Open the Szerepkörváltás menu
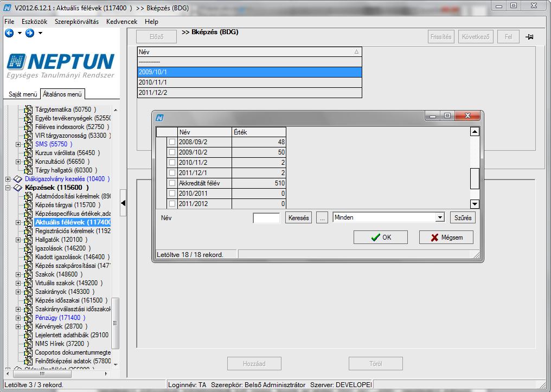 click(x=76, y=22)
